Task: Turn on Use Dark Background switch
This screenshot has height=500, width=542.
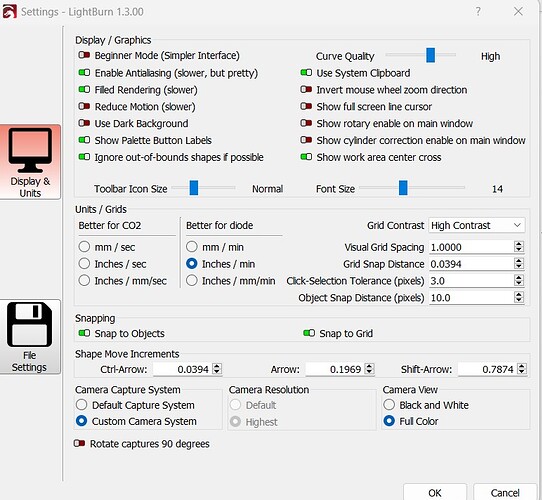Action: [x=84, y=123]
